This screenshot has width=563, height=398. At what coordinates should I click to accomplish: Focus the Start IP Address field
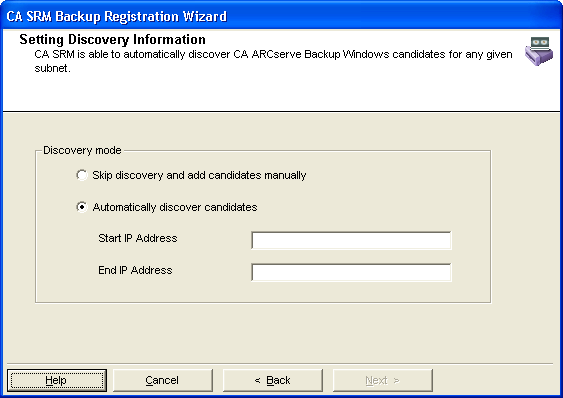point(351,240)
